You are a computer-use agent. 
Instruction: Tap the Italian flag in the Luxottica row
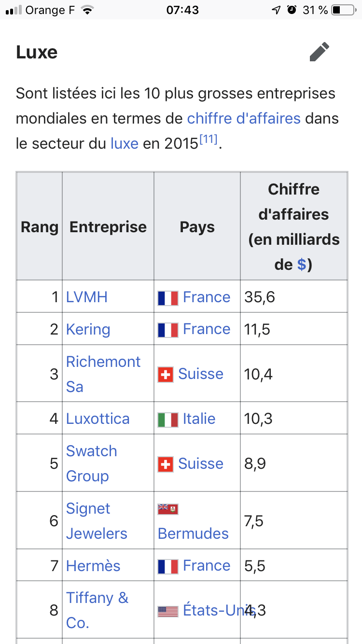click(x=168, y=419)
